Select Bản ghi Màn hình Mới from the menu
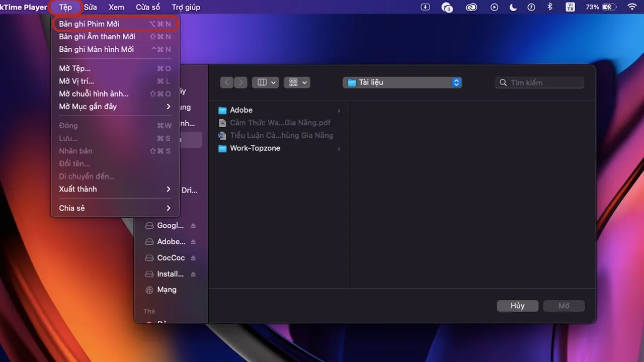Viewport: 644px width, 362px height. point(96,49)
